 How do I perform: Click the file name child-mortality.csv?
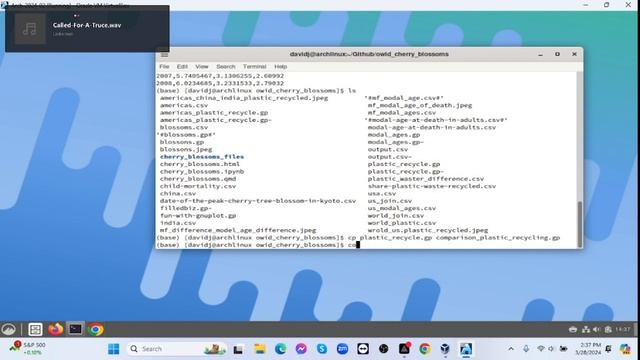198,186
